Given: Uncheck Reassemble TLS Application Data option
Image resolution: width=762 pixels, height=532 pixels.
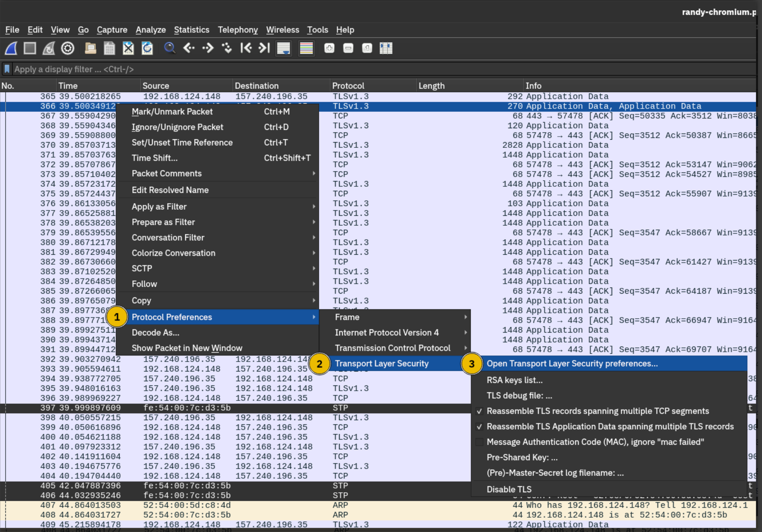Looking at the screenshot, I should [x=610, y=427].
